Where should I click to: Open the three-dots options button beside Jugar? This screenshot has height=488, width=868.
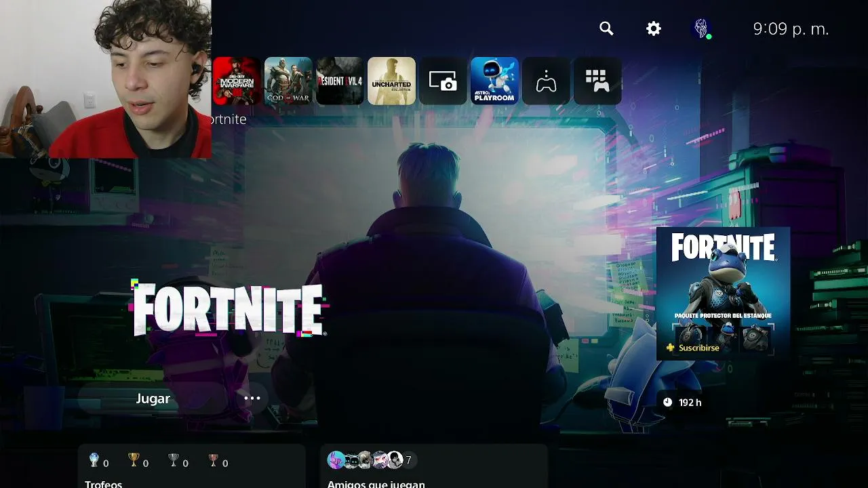[x=252, y=399]
